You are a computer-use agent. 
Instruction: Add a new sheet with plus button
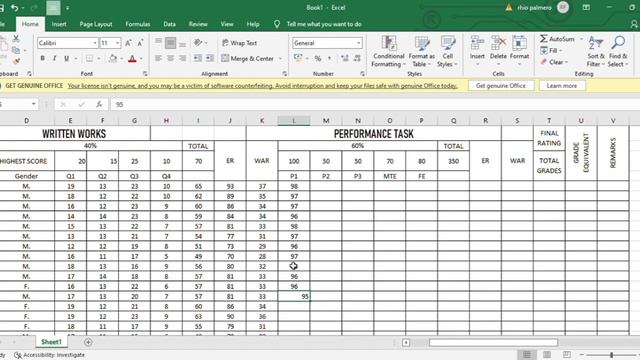pyautogui.click(x=88, y=342)
